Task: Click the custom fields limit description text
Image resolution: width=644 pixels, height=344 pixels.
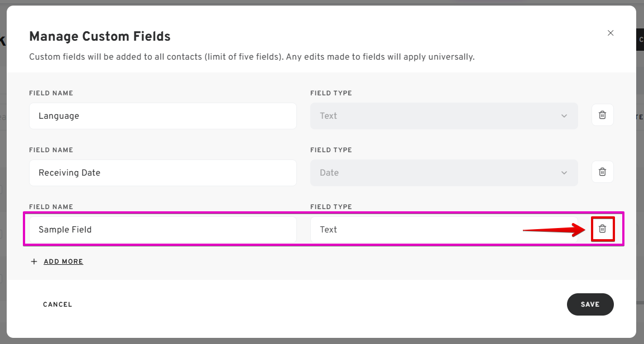Action: point(252,57)
